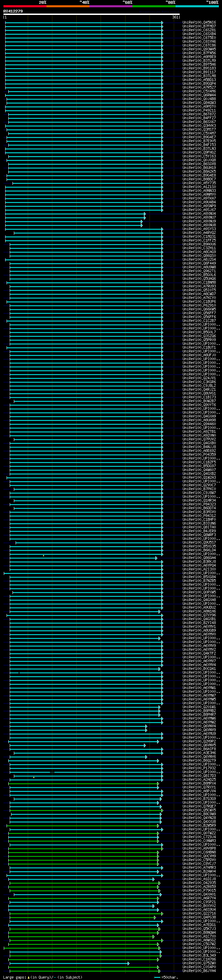Select hit UniRef100_Q66KW5
This screenshot has width=222, height=980.
point(199,309)
